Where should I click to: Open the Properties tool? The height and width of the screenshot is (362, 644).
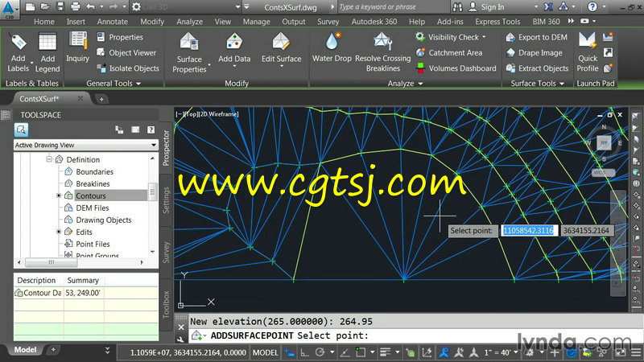[x=120, y=37]
